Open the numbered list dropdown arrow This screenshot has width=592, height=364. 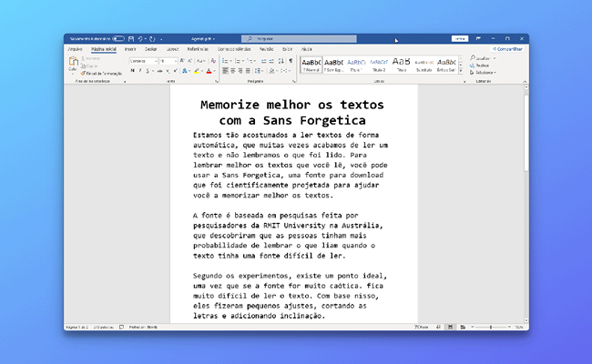[243, 61]
